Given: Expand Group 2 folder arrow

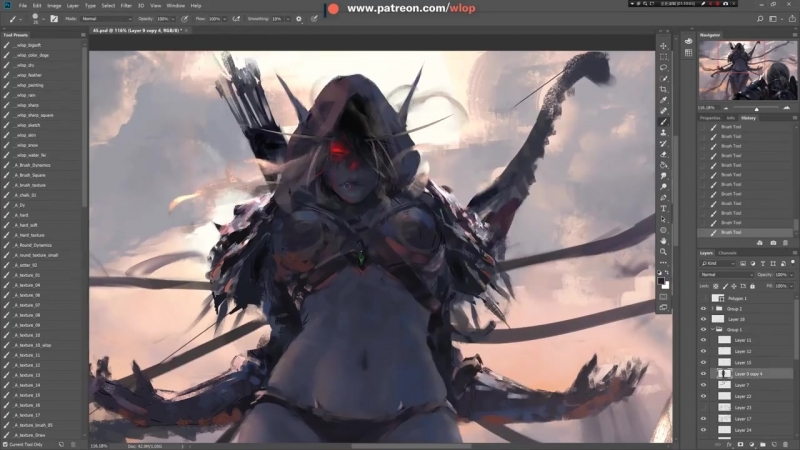Looking at the screenshot, I should (x=713, y=309).
